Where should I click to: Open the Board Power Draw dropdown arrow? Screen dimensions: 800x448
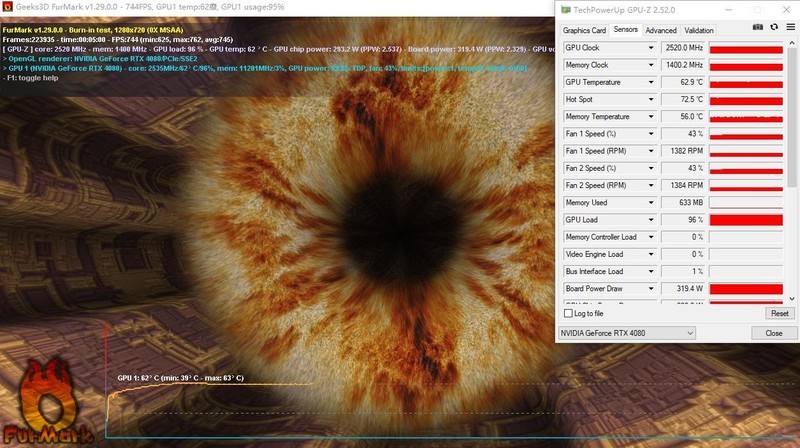coord(652,288)
